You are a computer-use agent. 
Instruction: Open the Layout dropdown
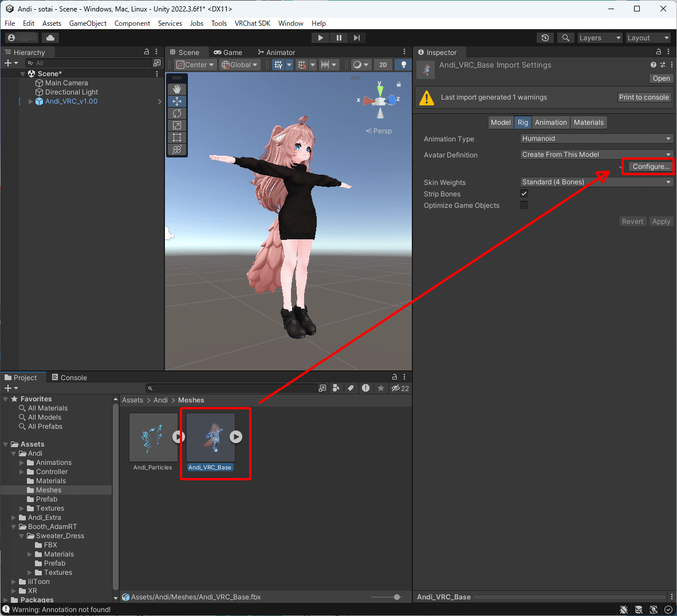point(648,38)
